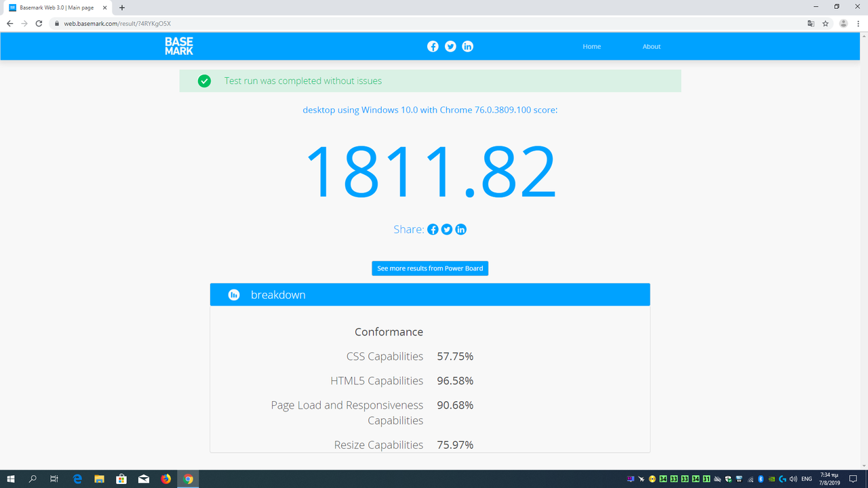The image size is (868, 488).
Task: Click the Bluetooth tray icon
Action: point(761,479)
